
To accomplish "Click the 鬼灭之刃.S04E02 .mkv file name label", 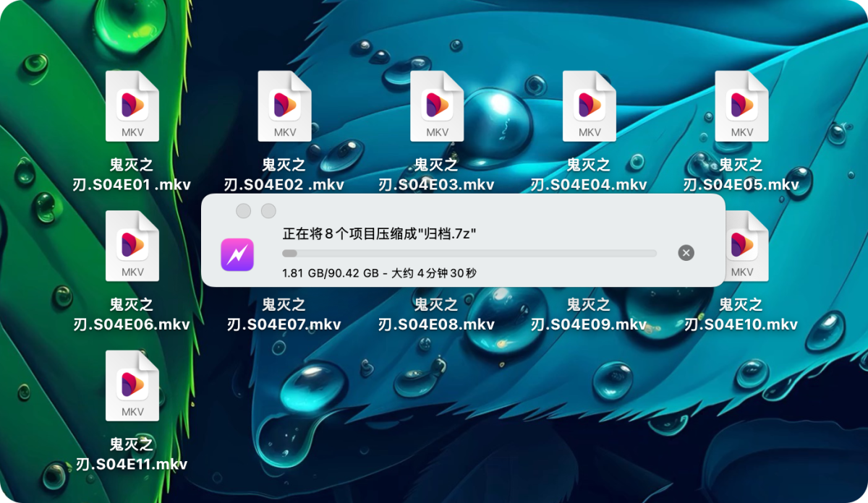I will click(285, 175).
